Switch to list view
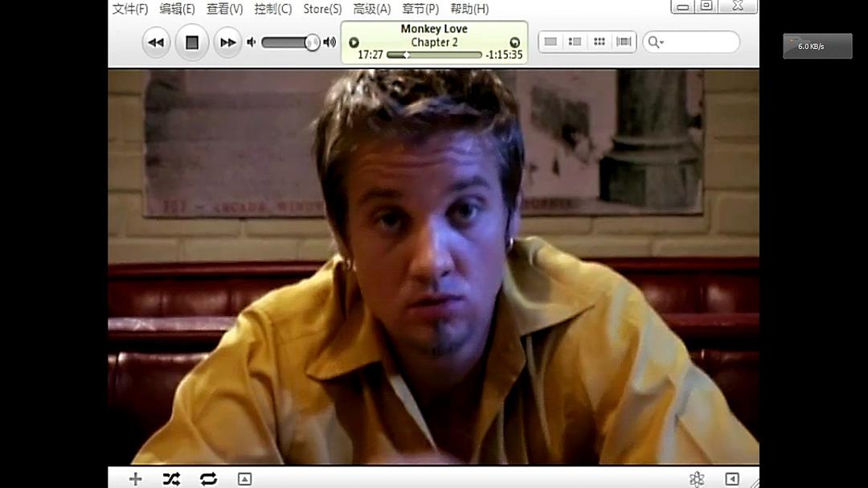The width and height of the screenshot is (868, 488). (551, 42)
